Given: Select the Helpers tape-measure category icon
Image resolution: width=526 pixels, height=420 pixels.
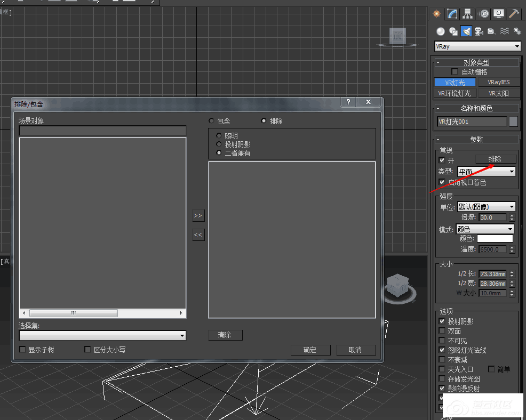Looking at the screenshot, I should point(492,31).
